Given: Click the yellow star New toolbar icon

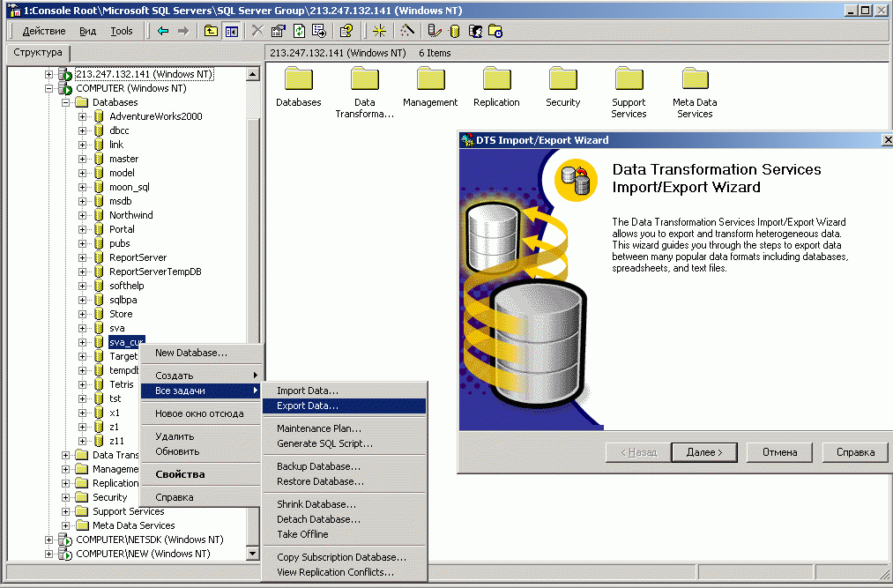Looking at the screenshot, I should pyautogui.click(x=379, y=32).
